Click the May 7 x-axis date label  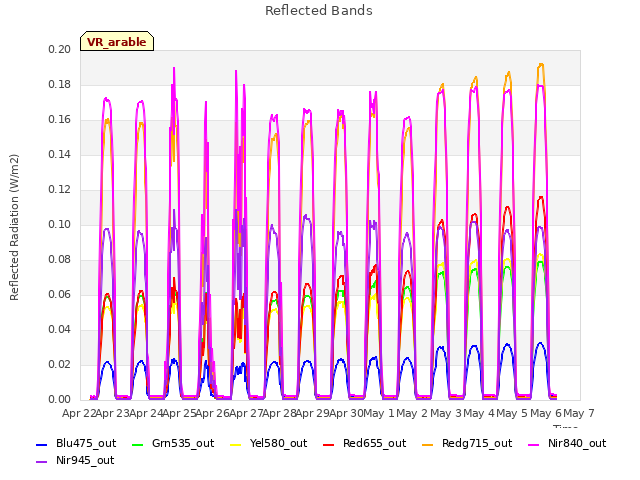point(579,413)
